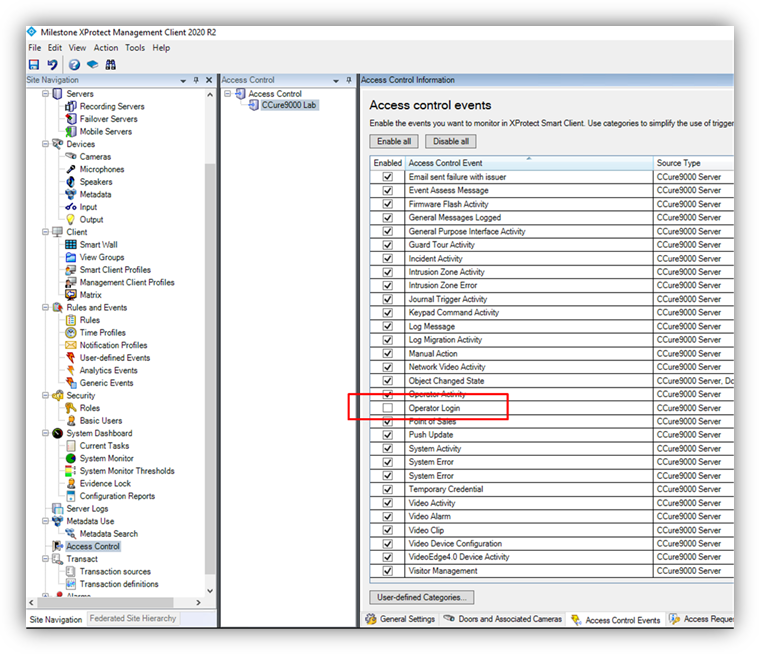Screen dimensions: 759x654
Task: Open the Action menu
Action: [106, 48]
